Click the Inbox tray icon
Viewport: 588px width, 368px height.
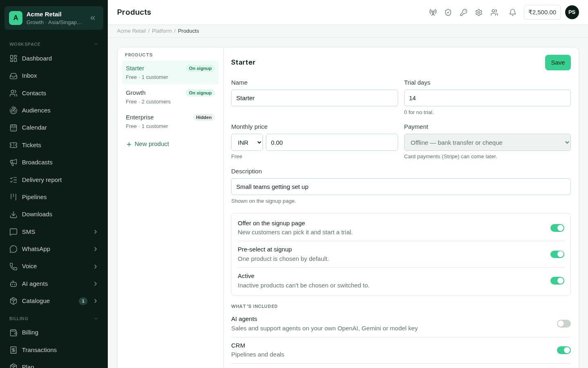click(13, 76)
